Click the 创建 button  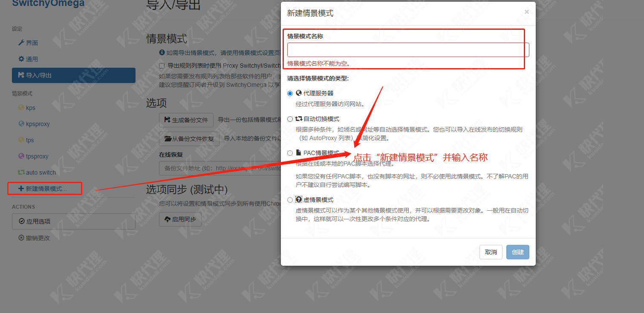click(517, 252)
